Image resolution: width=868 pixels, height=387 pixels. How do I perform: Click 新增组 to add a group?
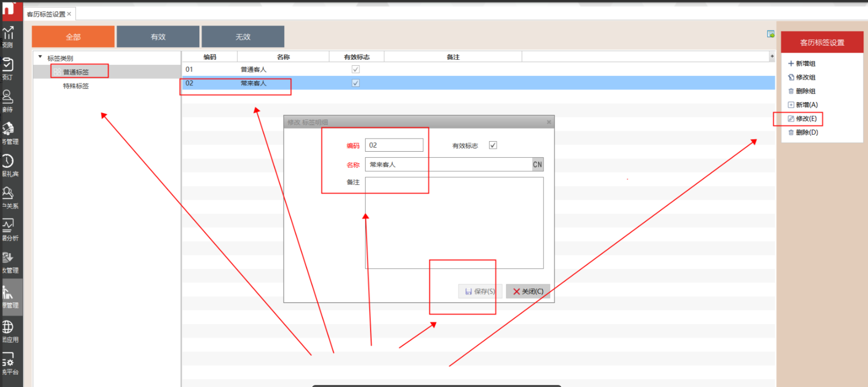pyautogui.click(x=802, y=64)
